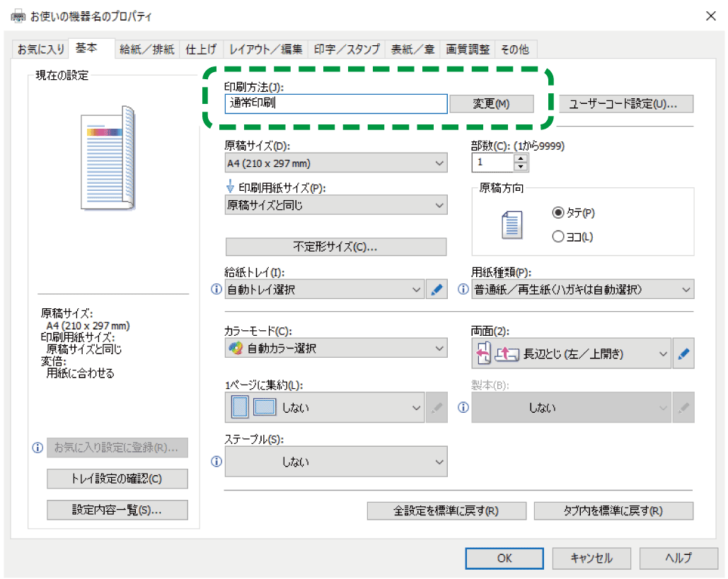Open the 原稿サイズ dropdown
This screenshot has height=579, width=728.
(335, 163)
